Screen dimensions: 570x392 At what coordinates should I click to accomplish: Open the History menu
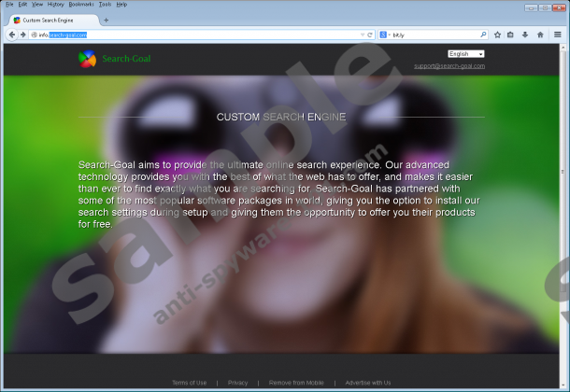click(x=56, y=5)
